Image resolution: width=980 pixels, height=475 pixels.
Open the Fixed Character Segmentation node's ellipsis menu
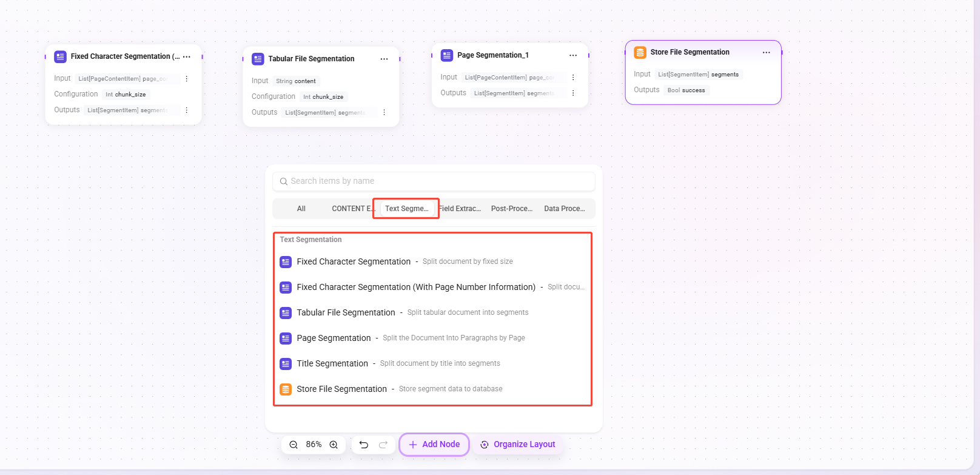tap(187, 56)
